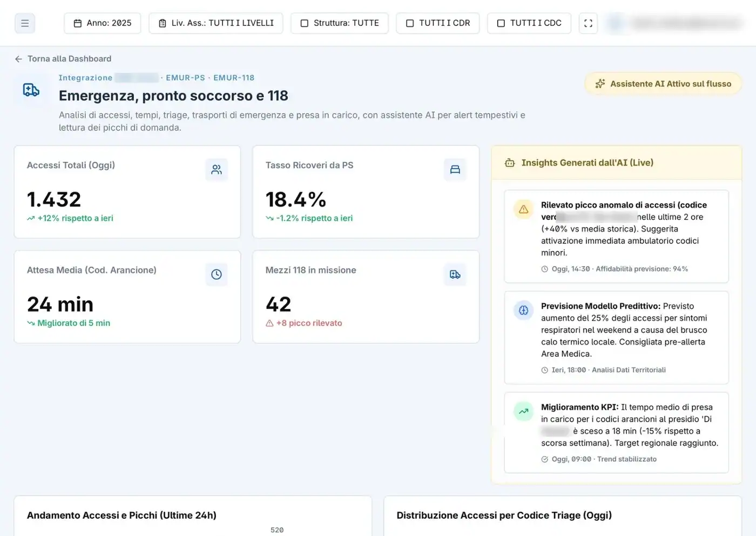Click the clock icon in Attesa Media card
The width and height of the screenshot is (756, 536).
pos(217,274)
